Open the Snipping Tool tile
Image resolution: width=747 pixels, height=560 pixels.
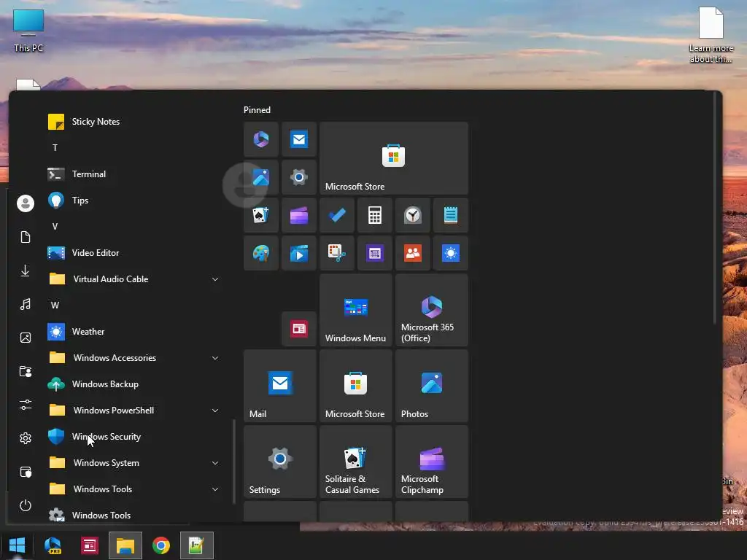pos(337,253)
